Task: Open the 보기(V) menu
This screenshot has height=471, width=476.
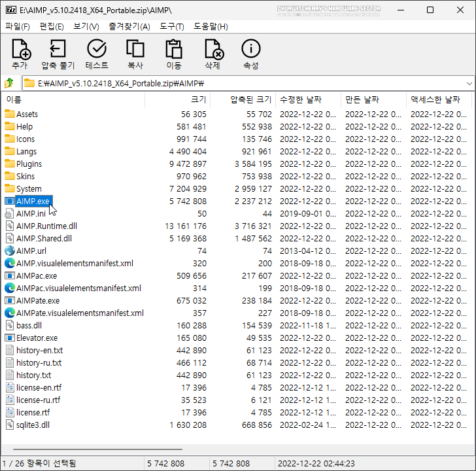Action: coord(86,27)
